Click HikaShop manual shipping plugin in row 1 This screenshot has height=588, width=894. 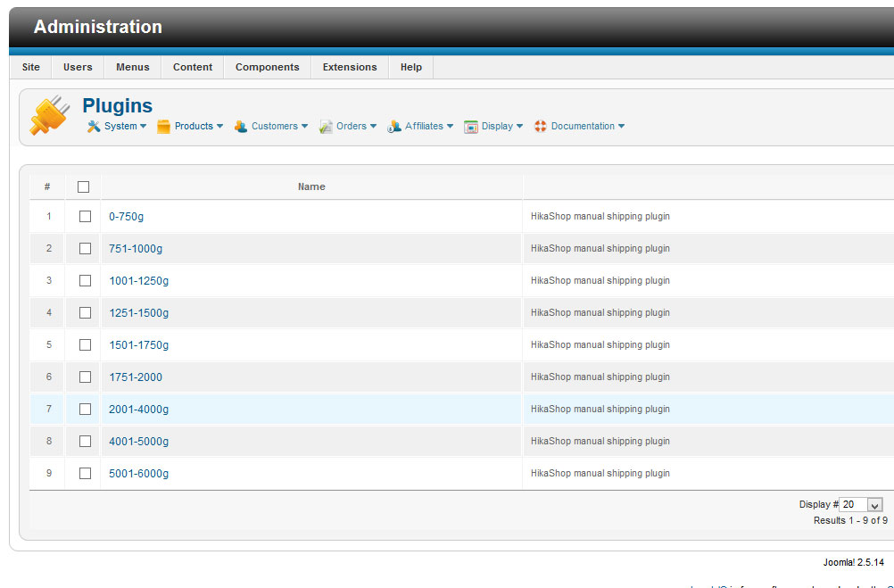pyautogui.click(x=600, y=216)
